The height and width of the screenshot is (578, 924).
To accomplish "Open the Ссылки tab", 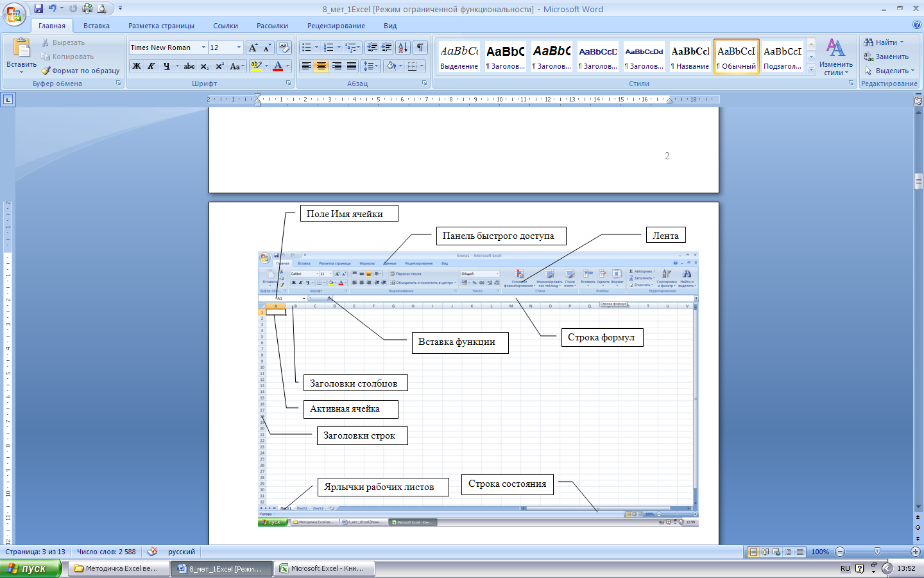I will (x=225, y=26).
